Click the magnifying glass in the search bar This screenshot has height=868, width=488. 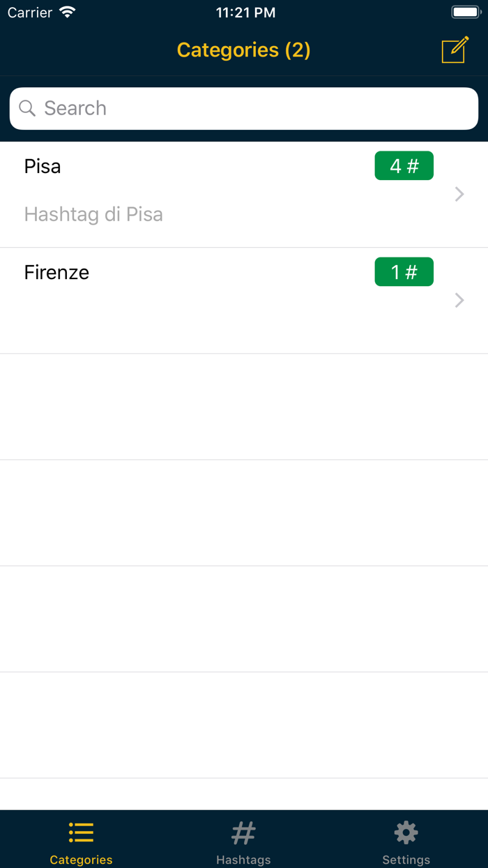(x=26, y=108)
